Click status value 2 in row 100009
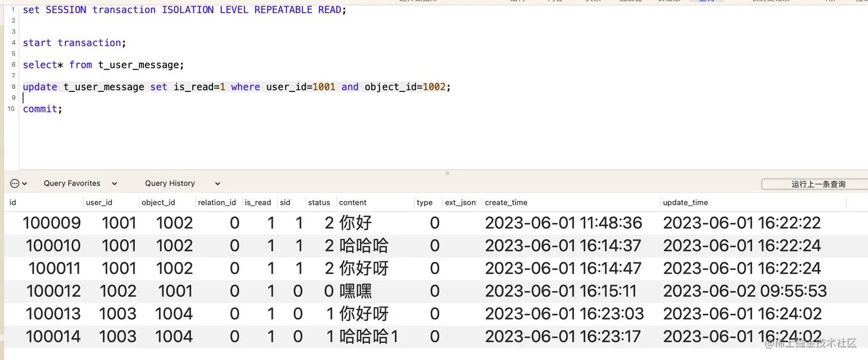 pos(329,223)
